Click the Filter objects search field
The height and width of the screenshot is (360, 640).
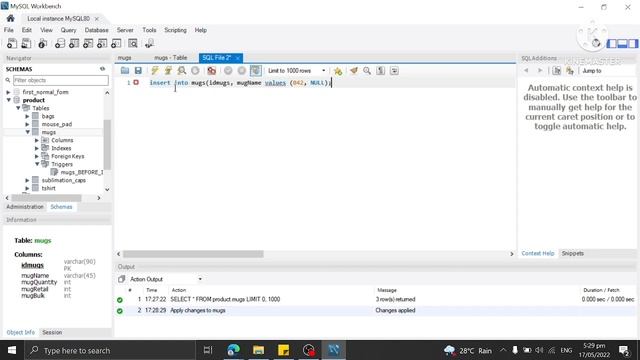coord(61,80)
